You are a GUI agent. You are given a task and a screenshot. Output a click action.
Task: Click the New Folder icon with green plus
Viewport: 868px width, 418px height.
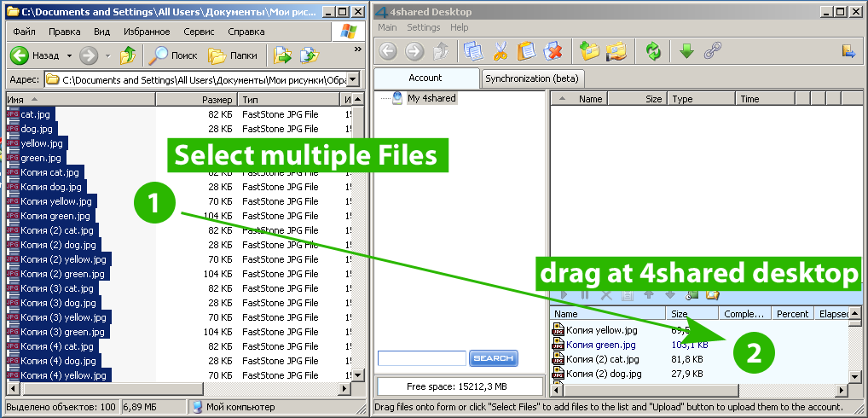pos(589,52)
